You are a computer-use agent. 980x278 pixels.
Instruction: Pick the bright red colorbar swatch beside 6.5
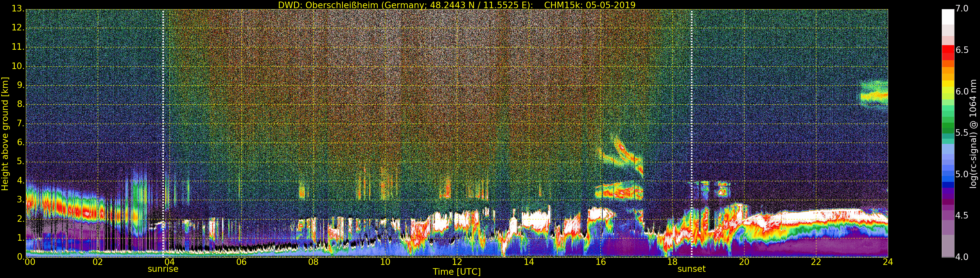pyautogui.click(x=948, y=49)
